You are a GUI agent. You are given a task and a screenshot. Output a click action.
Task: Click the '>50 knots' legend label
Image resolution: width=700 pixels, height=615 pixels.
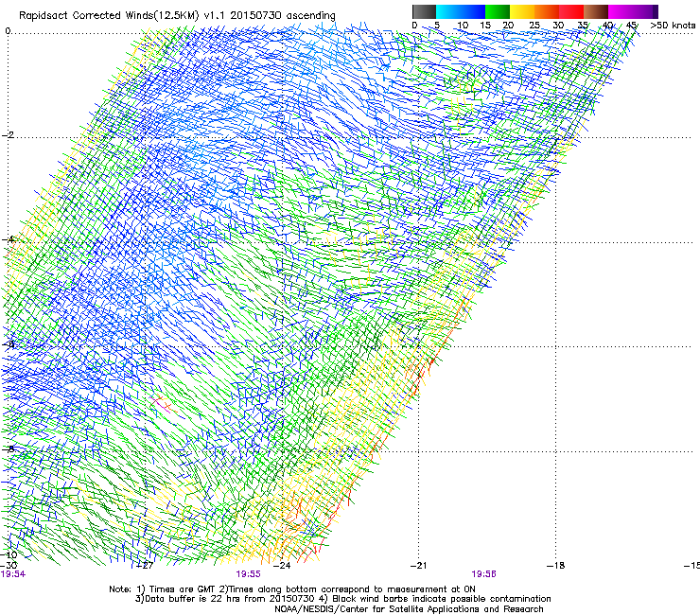click(x=673, y=26)
